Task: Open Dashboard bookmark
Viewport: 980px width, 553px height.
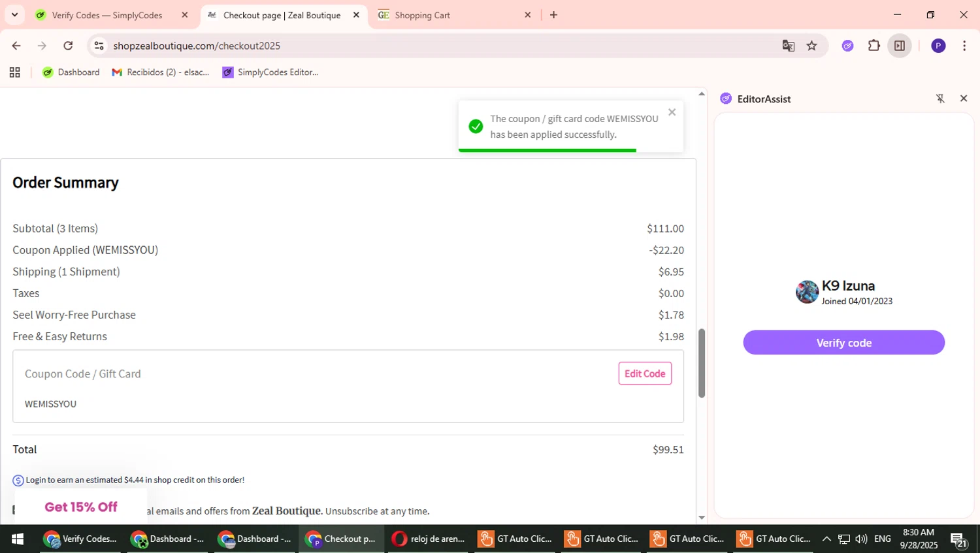Action: 71,72
